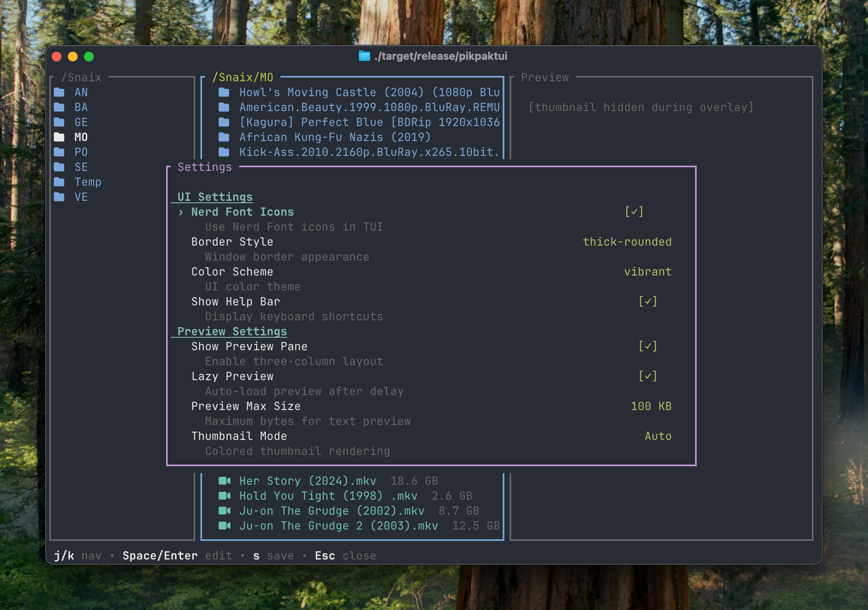The image size is (868, 610).
Task: Click the video icon beside Her Story (2024).mkv
Action: (x=224, y=481)
